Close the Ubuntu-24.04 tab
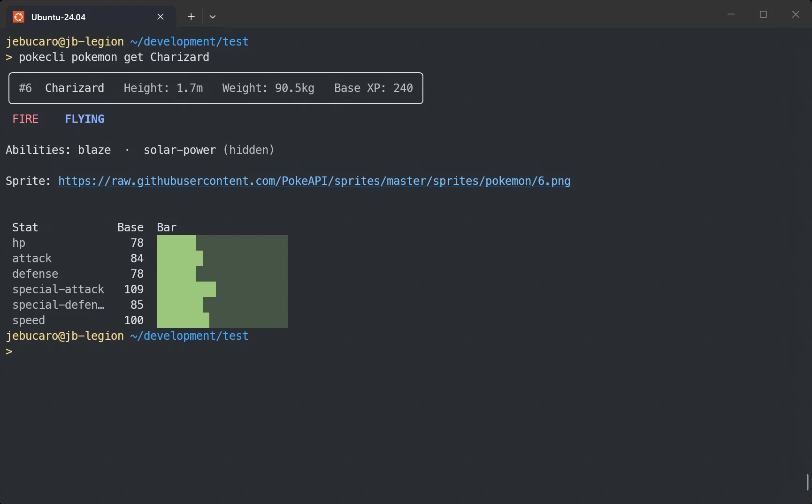Viewport: 812px width, 504px height. [x=160, y=17]
